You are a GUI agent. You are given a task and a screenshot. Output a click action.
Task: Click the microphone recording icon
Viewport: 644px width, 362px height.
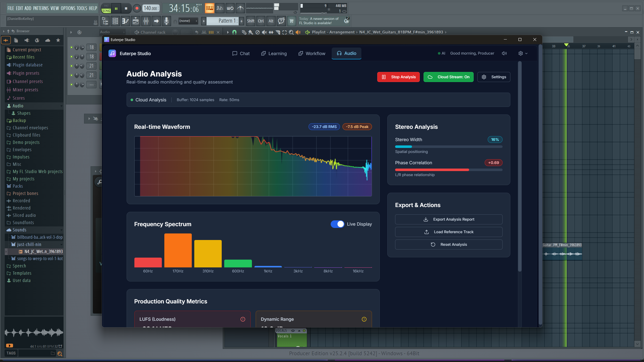[166, 21]
